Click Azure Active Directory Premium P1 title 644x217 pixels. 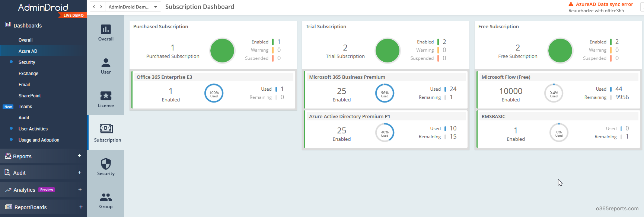tap(350, 117)
